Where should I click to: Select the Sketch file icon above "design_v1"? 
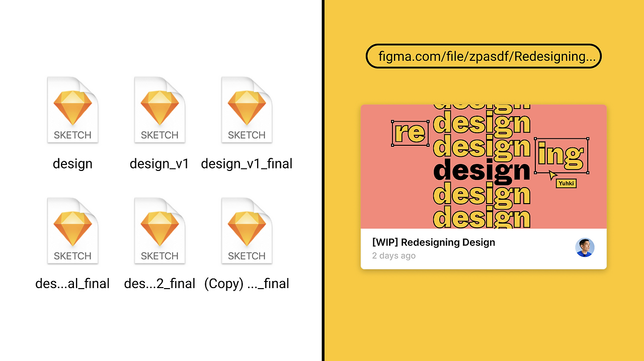(159, 110)
